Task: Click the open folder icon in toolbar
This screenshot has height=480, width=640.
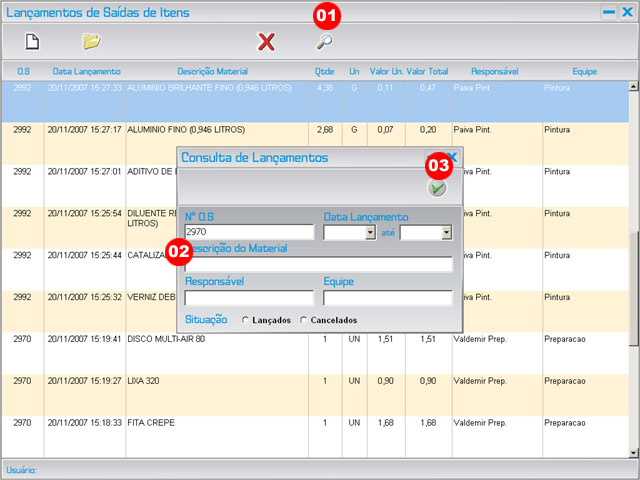Action: click(92, 42)
